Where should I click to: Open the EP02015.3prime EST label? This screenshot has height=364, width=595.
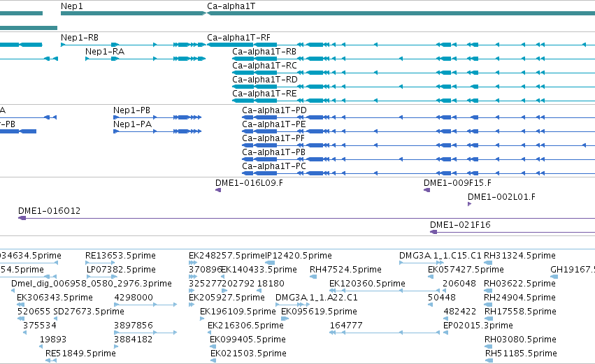478,326
